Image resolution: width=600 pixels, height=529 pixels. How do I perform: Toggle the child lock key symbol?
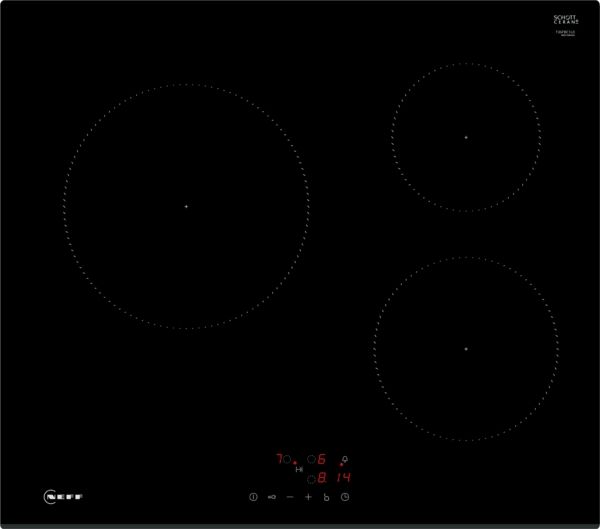[x=271, y=497]
